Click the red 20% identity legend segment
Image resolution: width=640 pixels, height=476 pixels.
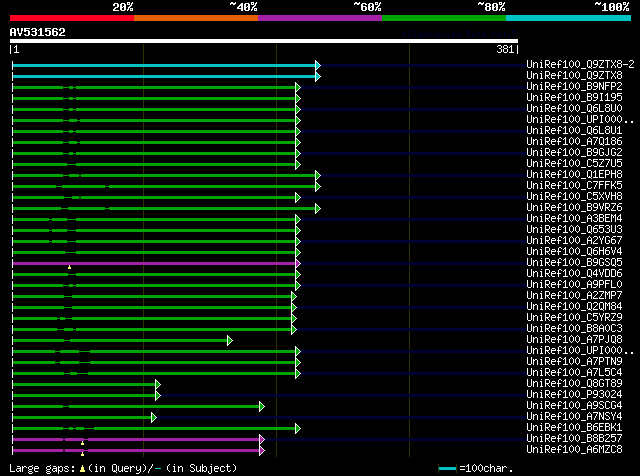coord(72,18)
